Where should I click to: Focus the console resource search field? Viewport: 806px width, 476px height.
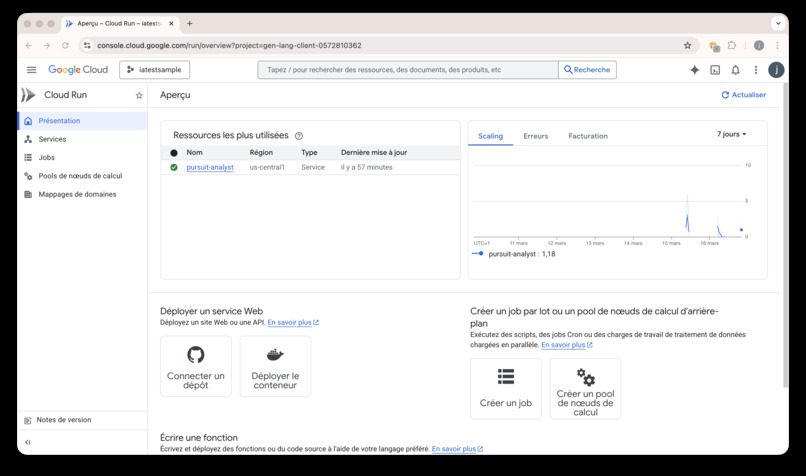(x=408, y=70)
